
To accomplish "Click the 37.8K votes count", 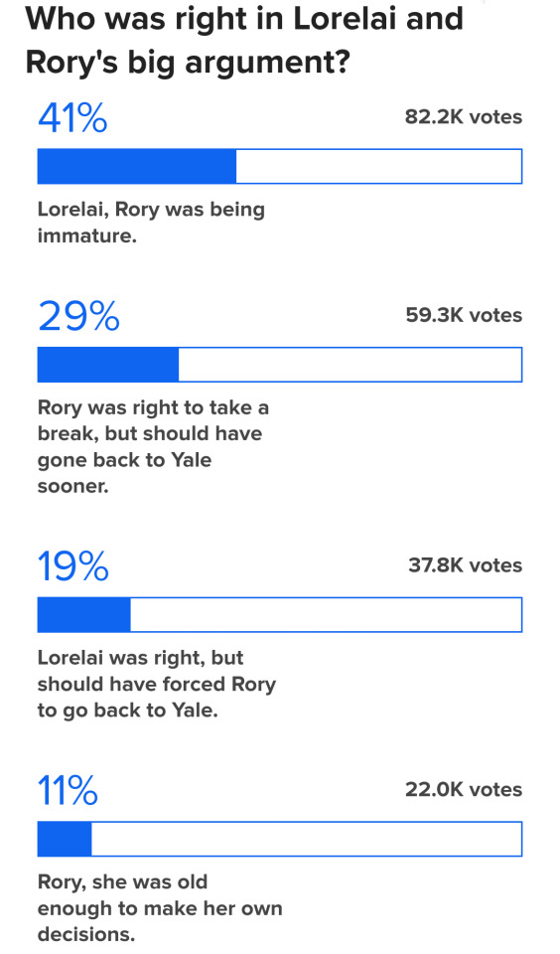I will click(465, 565).
